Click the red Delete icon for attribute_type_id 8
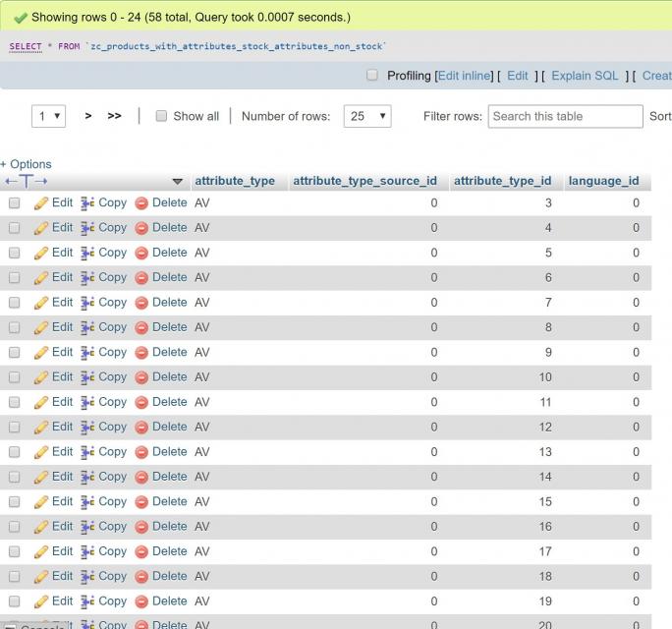 [x=141, y=327]
